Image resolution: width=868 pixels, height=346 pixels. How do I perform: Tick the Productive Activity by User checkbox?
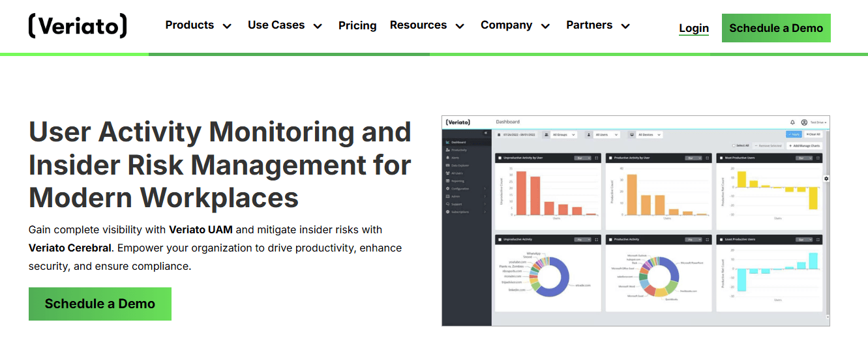coord(610,158)
